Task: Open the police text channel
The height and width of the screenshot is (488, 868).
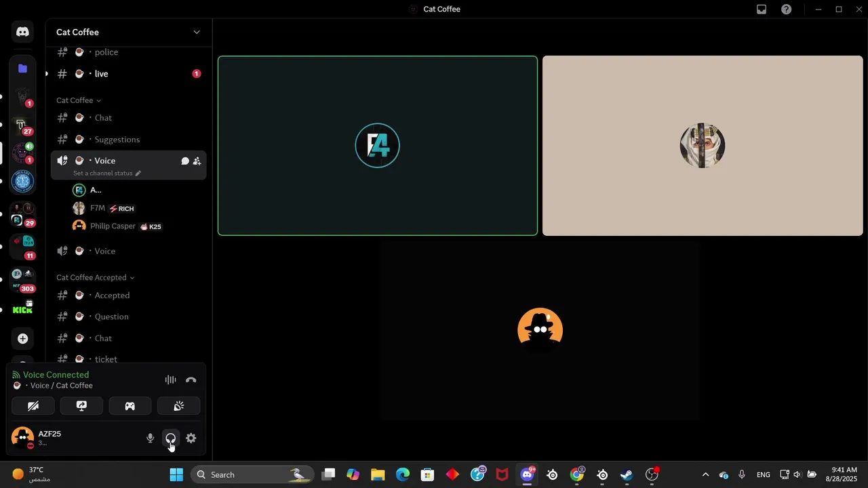Action: tap(128, 52)
